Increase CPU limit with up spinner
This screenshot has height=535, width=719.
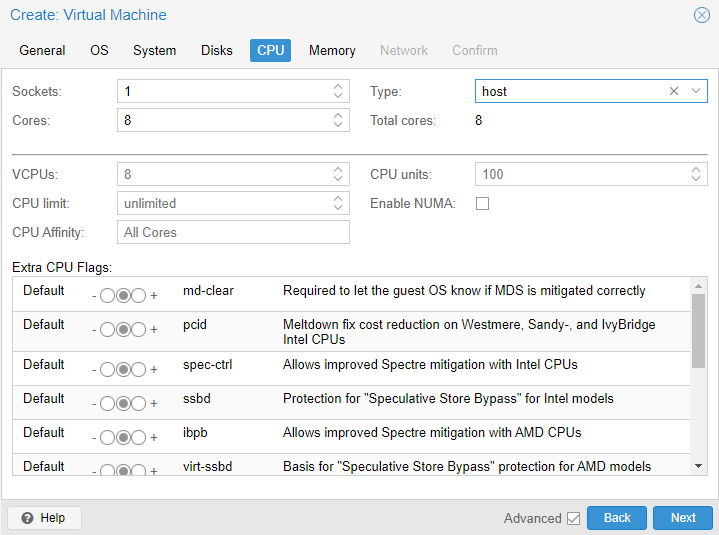coord(338,198)
